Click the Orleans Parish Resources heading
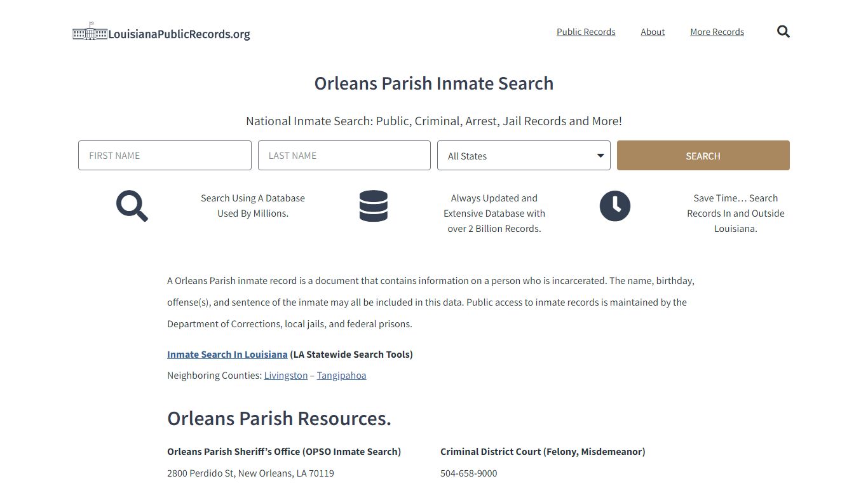This screenshot has height=488, width=868. tap(279, 418)
